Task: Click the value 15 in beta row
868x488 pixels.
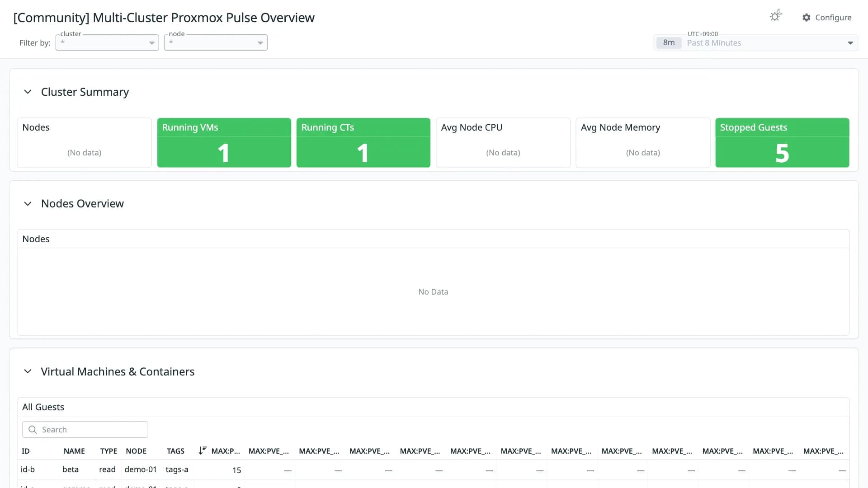Action: (236, 470)
